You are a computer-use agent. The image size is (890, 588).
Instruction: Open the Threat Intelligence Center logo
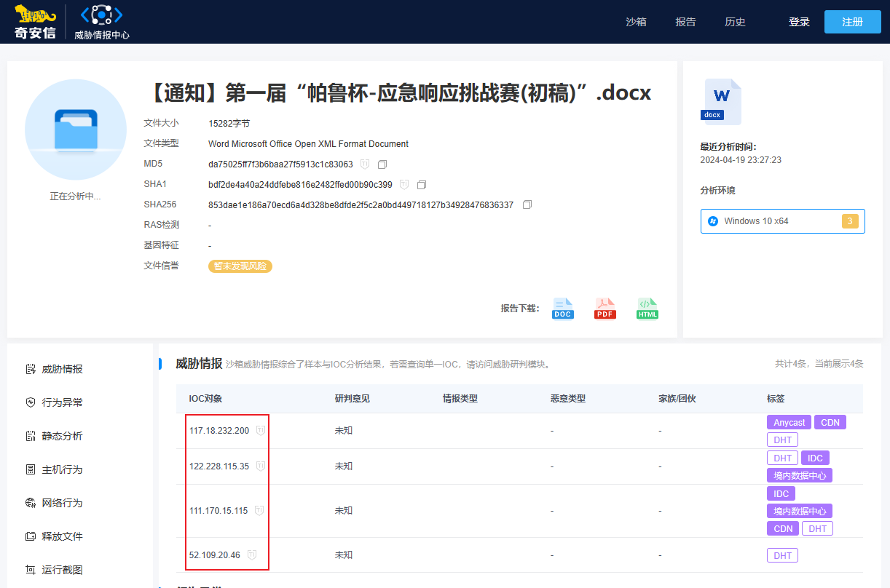tap(101, 22)
